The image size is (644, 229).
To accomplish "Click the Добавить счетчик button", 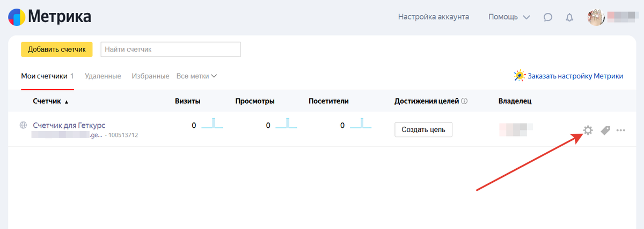I will point(57,49).
